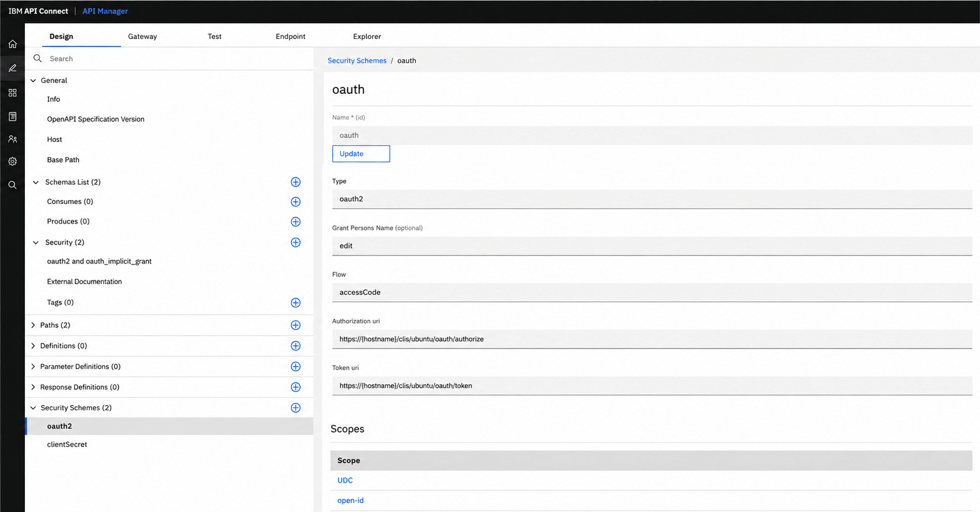Add a Response Definition with plus icon
The height and width of the screenshot is (512, 980).
point(295,387)
